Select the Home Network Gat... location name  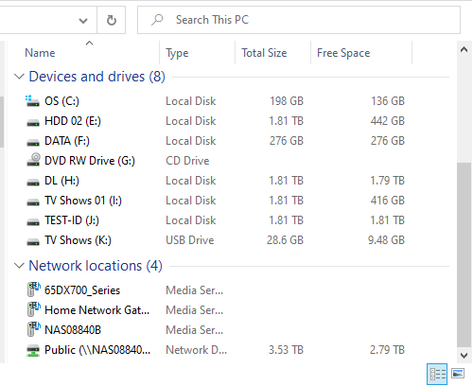[97, 310]
